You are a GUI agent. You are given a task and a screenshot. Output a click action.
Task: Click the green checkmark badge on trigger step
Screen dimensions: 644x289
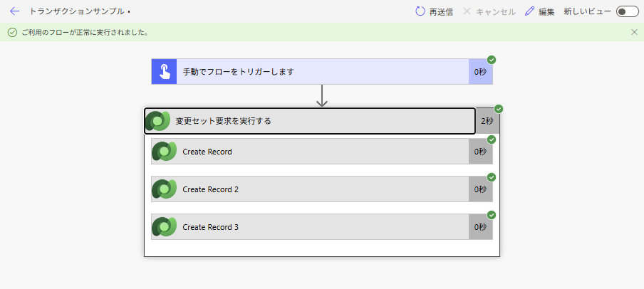tap(492, 60)
